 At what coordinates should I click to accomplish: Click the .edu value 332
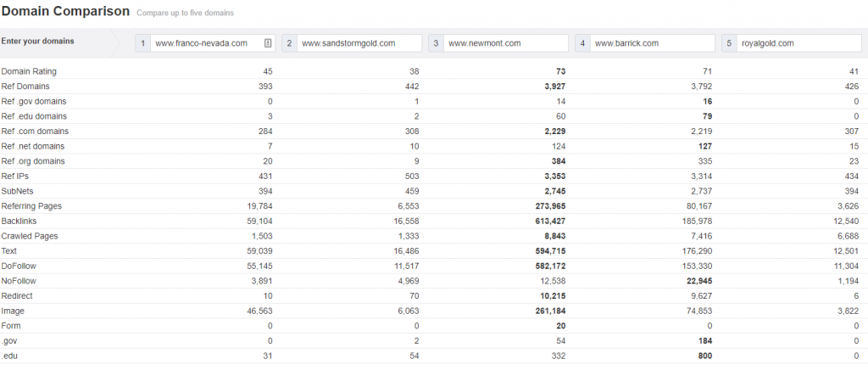[x=559, y=356]
